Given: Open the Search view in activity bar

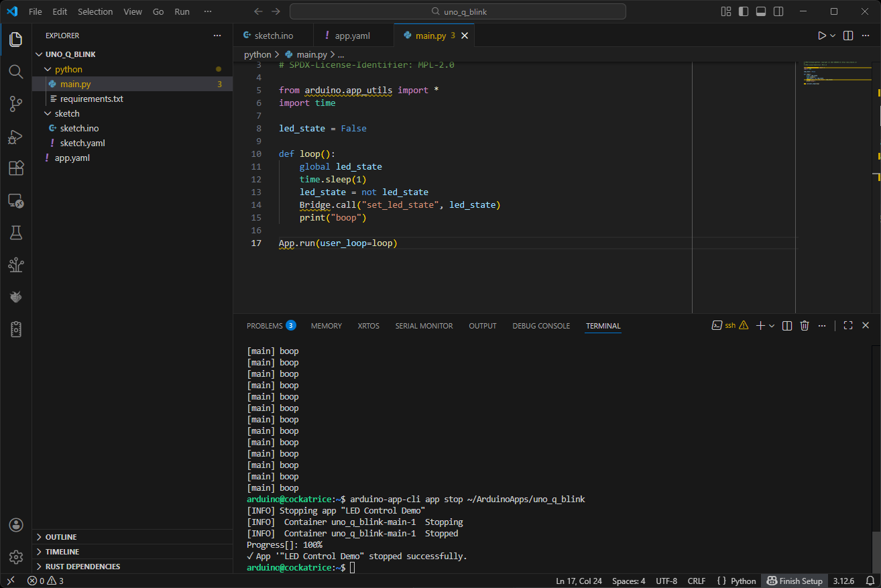Looking at the screenshot, I should point(16,72).
